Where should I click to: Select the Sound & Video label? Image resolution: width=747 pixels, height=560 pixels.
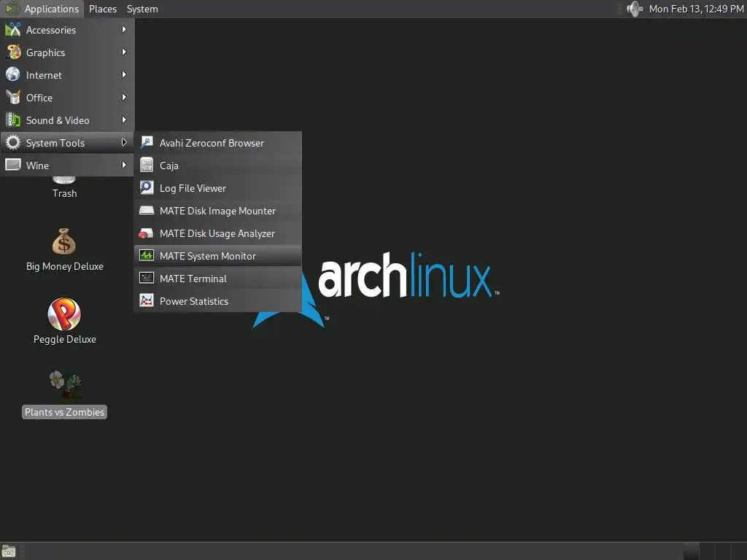click(57, 120)
